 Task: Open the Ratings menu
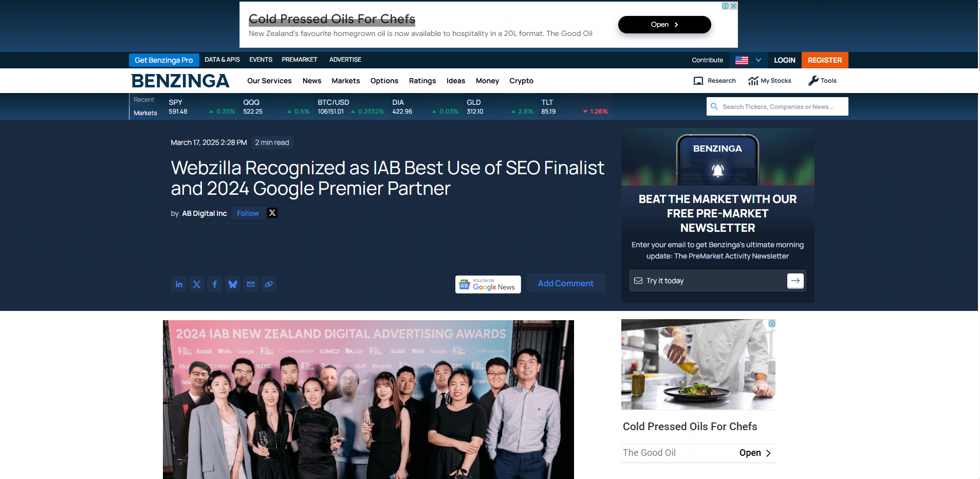[422, 81]
